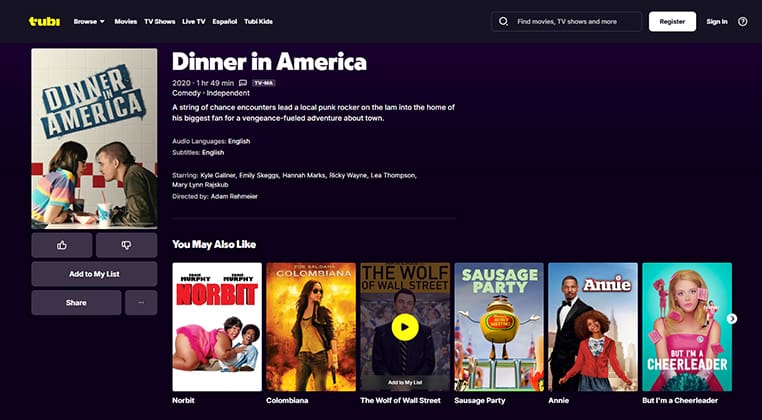
Task: Open the Annie poster
Action: pyautogui.click(x=593, y=327)
